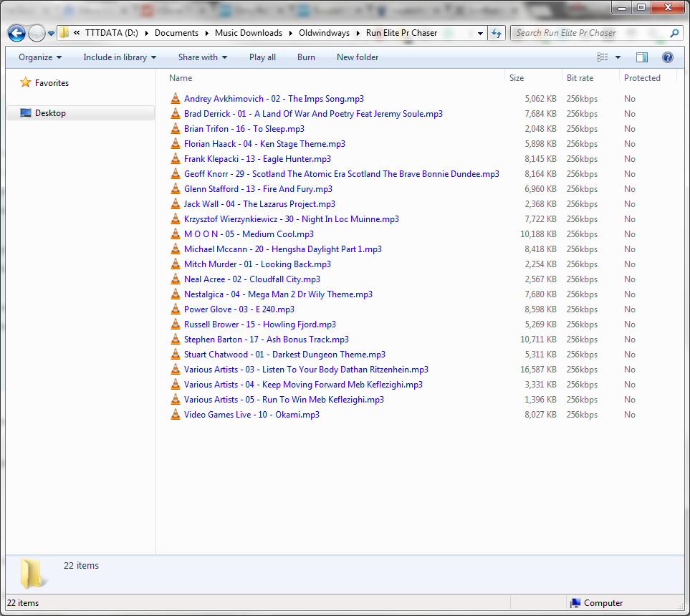Open the Share with menu
This screenshot has width=690, height=616.
[x=202, y=57]
